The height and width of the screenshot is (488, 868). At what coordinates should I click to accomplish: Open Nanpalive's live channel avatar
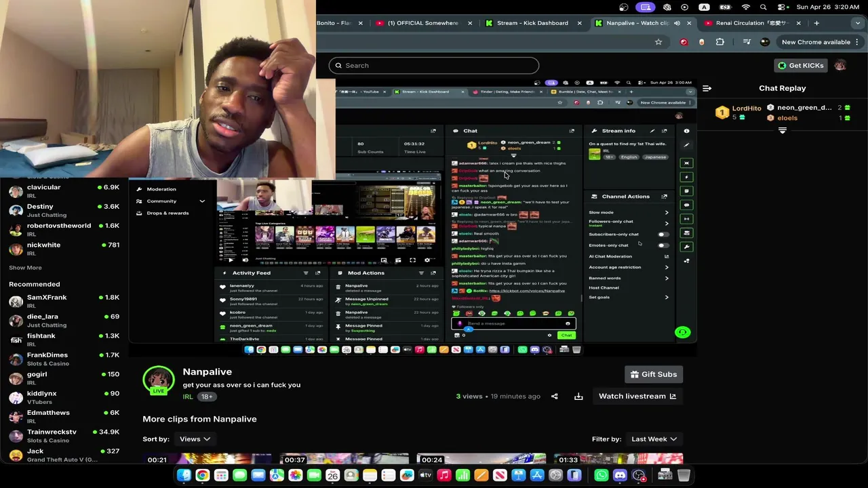pos(158,380)
